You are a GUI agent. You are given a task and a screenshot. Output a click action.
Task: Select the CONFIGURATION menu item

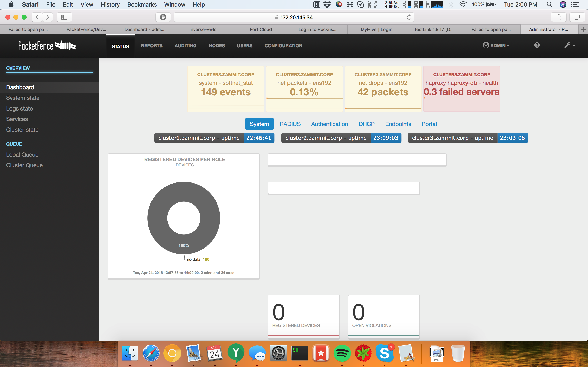(x=283, y=46)
